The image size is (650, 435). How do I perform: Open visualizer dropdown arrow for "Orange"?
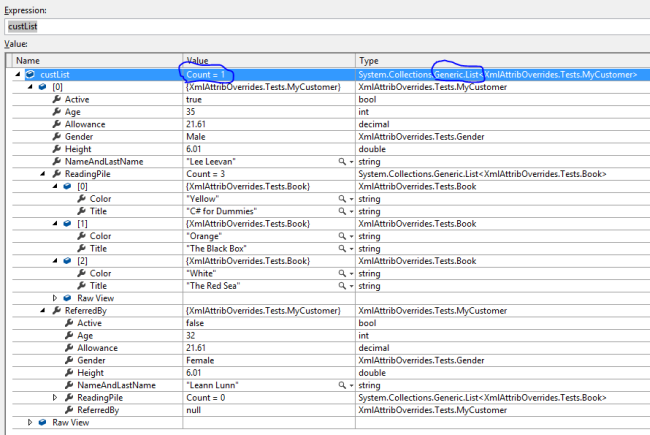(x=351, y=236)
